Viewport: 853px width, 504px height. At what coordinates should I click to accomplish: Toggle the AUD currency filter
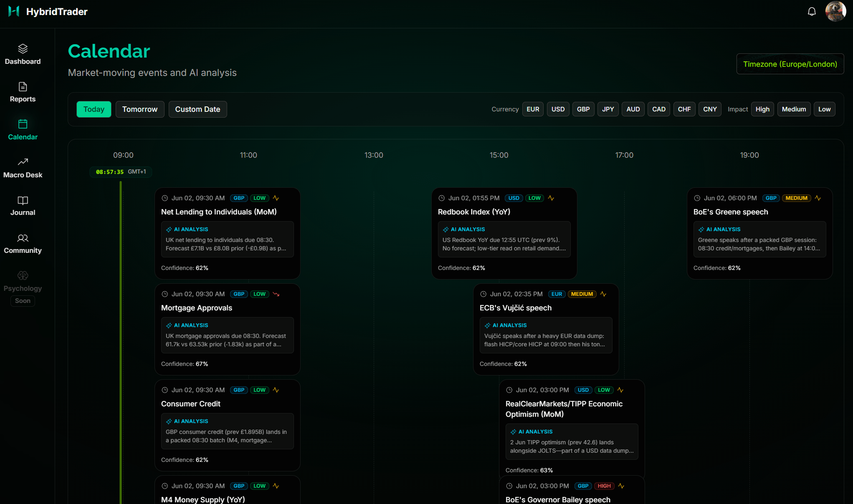(x=633, y=109)
